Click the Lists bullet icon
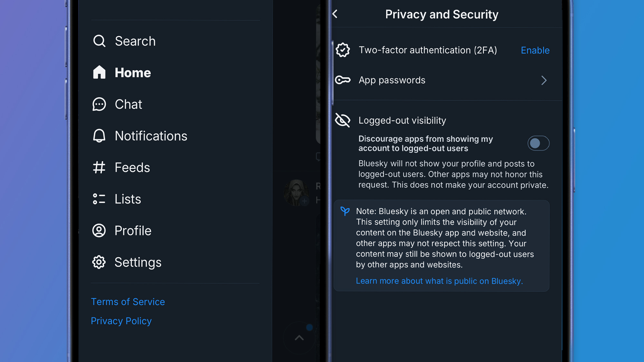 tap(99, 199)
